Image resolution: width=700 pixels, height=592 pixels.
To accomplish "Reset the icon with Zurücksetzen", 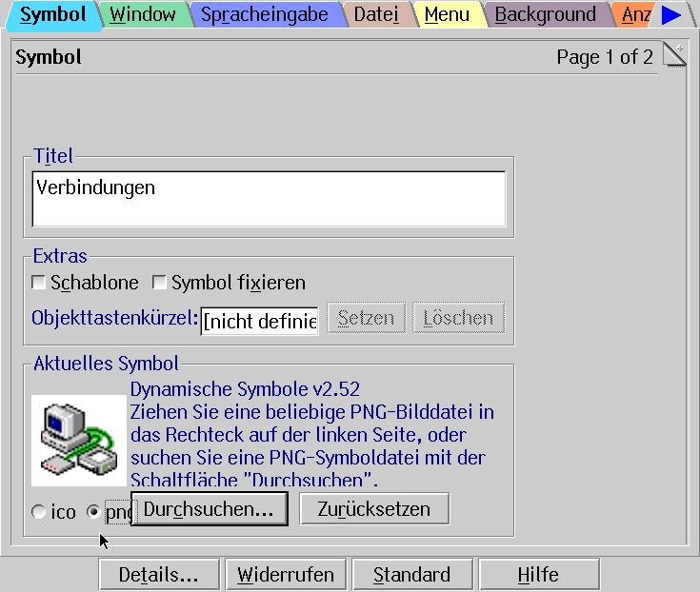I will (x=374, y=509).
